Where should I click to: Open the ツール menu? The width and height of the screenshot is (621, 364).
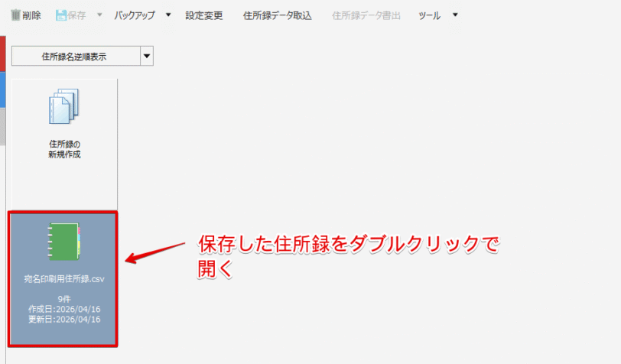[429, 15]
